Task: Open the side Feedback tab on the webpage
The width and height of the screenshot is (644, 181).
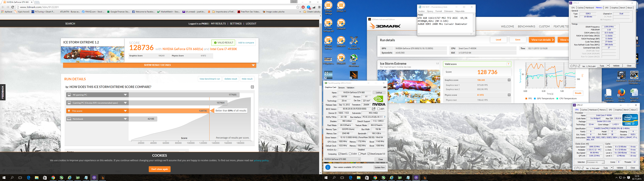Action: (3, 92)
